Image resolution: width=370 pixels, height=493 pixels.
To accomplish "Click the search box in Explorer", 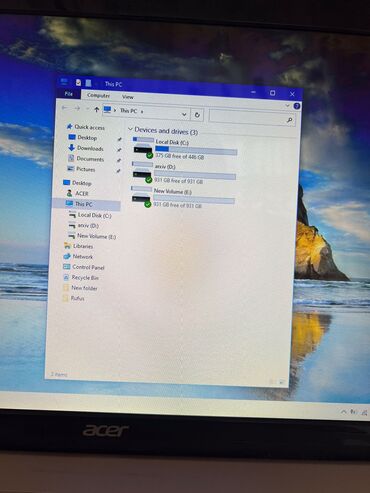I will point(252,117).
